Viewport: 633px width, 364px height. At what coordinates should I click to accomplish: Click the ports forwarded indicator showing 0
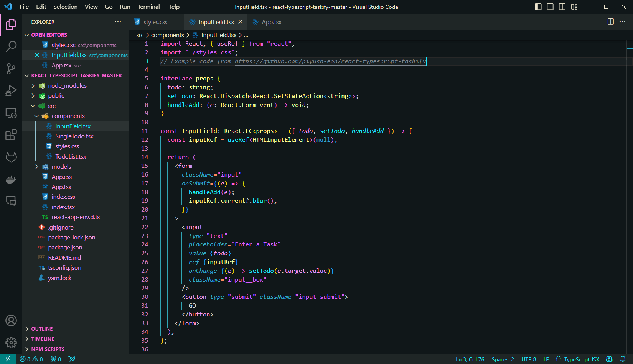[x=56, y=359]
